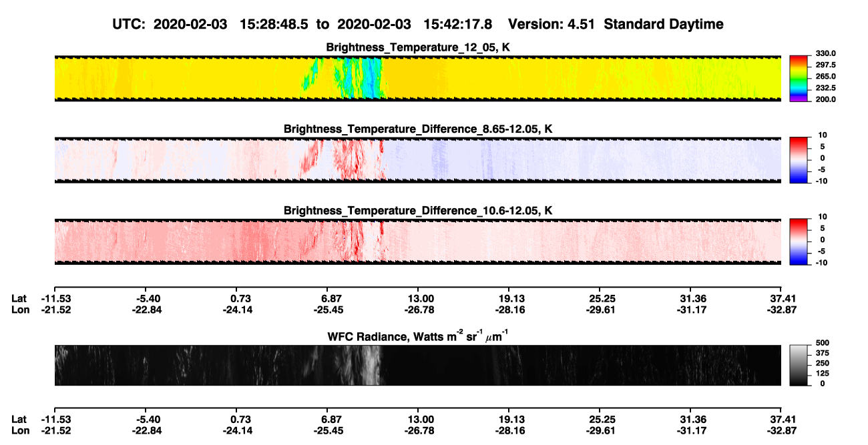Click the 10.6-12.05 difference image strip
This screenshot has width=868, height=445.
click(417, 242)
